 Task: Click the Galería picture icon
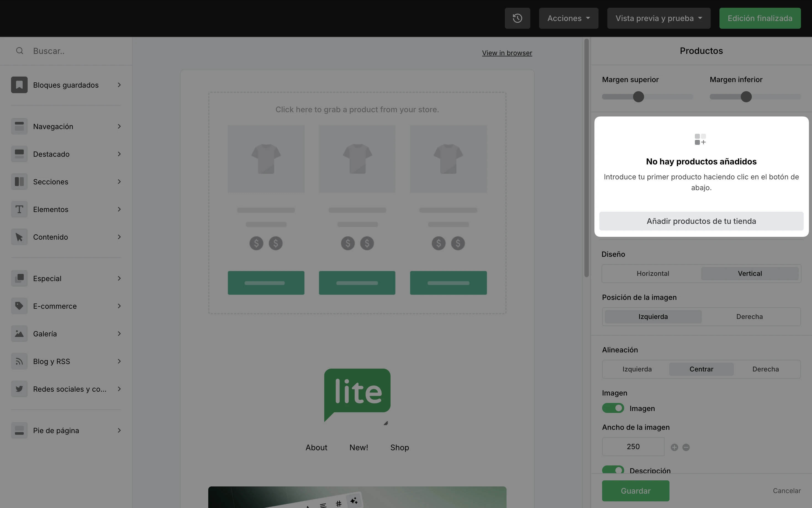point(19,334)
